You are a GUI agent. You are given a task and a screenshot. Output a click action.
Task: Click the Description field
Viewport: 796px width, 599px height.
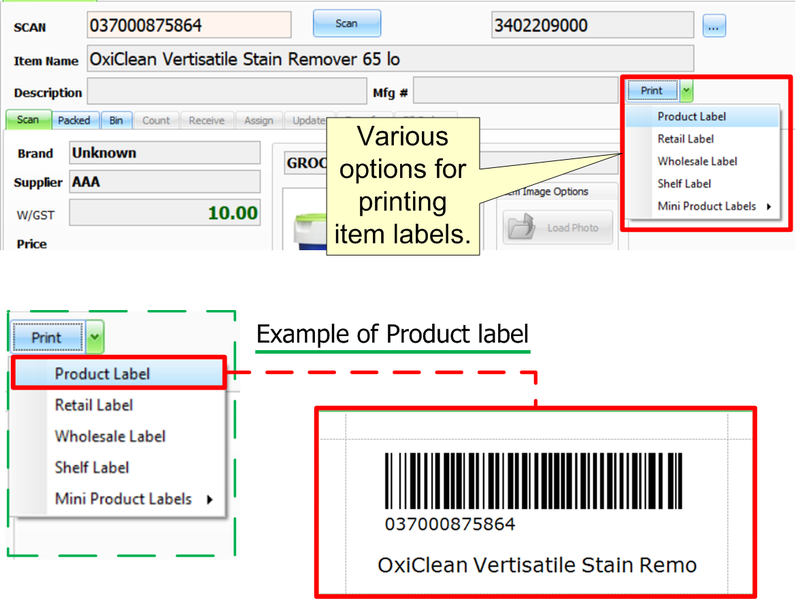pyautogui.click(x=227, y=91)
